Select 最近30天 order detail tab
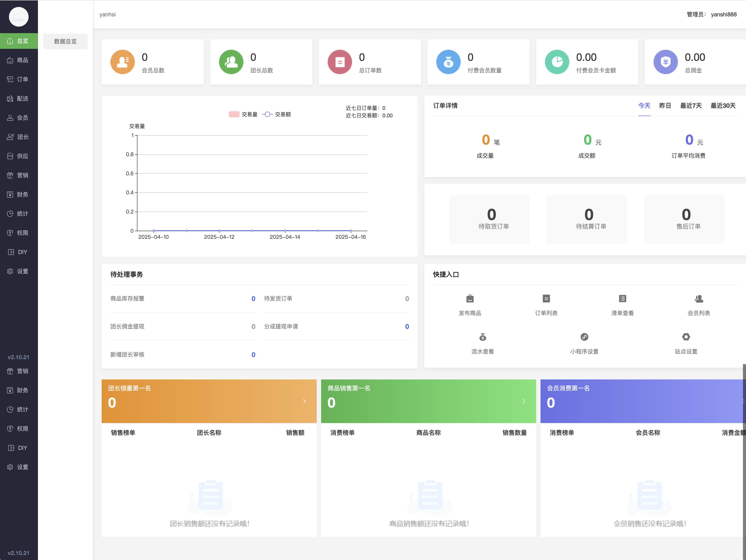Image resolution: width=746 pixels, height=560 pixels. (723, 106)
